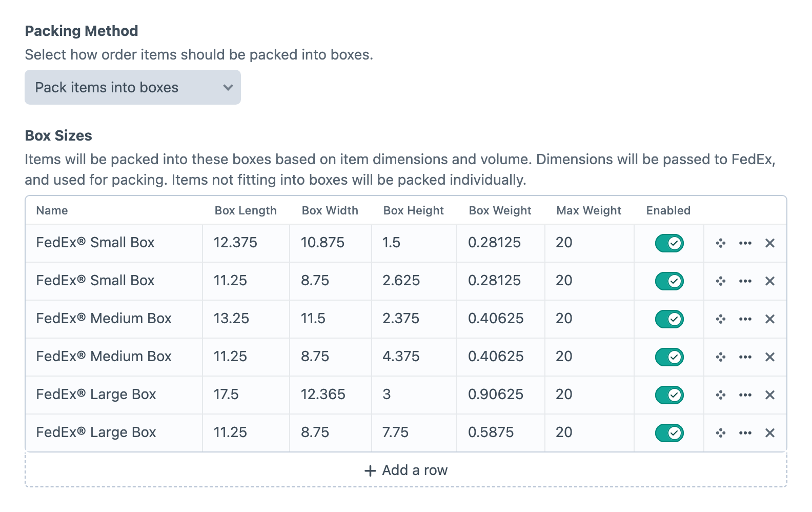The width and height of the screenshot is (812, 512).
Task: Open more options for the 13.25 Medium Box
Action: [745, 319]
